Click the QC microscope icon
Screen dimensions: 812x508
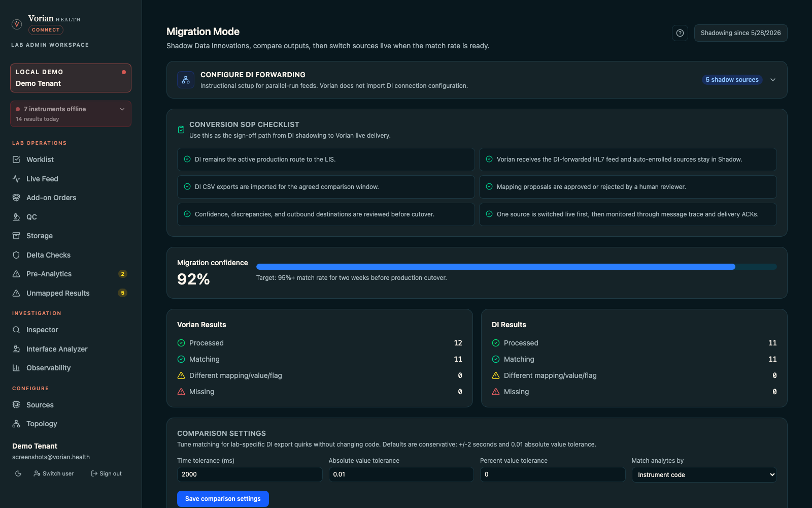(16, 217)
